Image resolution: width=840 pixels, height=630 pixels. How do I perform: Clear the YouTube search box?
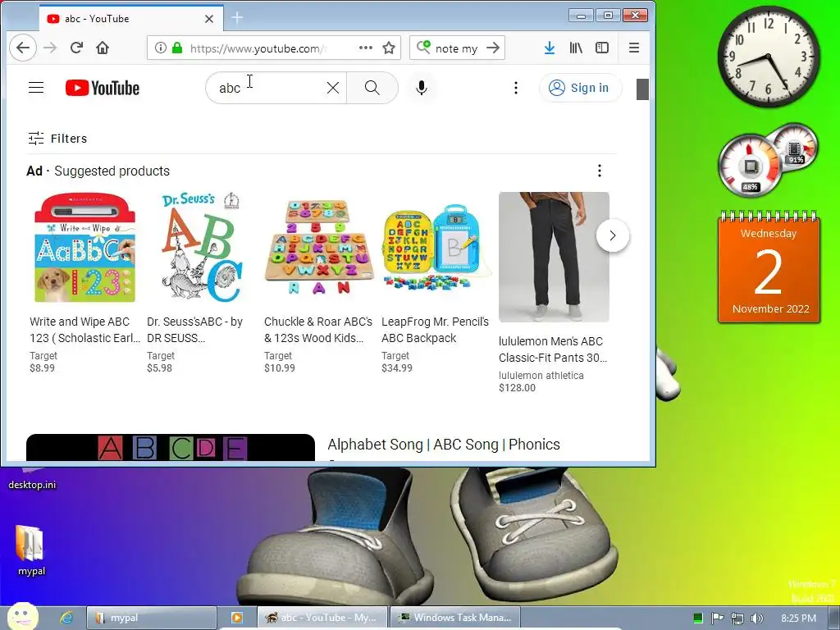click(x=333, y=87)
